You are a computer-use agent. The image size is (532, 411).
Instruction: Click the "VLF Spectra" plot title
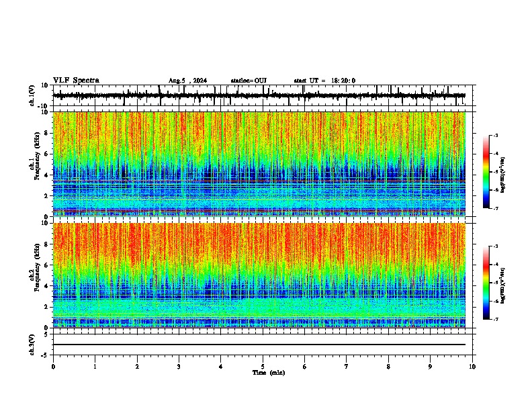76,81
